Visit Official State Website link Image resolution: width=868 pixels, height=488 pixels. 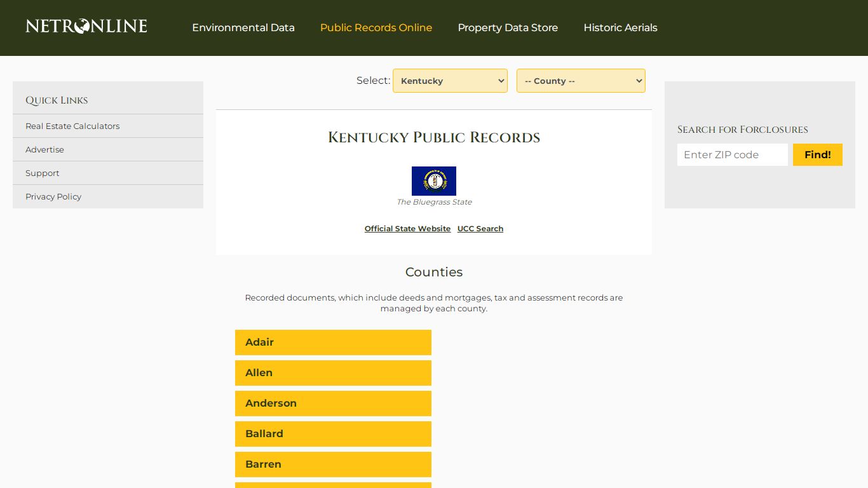coord(407,229)
